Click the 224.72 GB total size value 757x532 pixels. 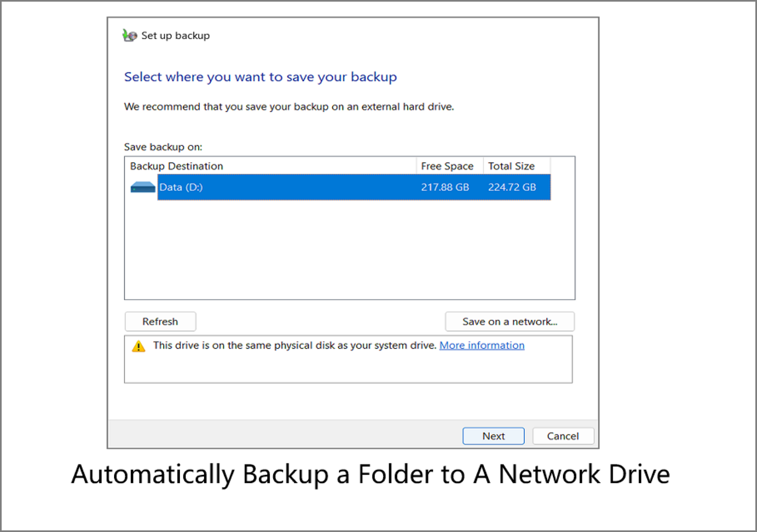pos(512,187)
